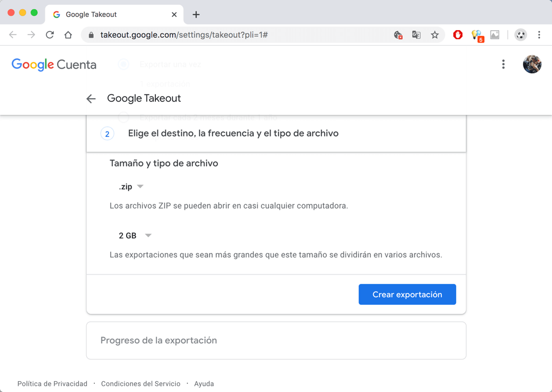Click the Google Translate icon in address bar
This screenshot has height=392, width=552.
pyautogui.click(x=416, y=35)
